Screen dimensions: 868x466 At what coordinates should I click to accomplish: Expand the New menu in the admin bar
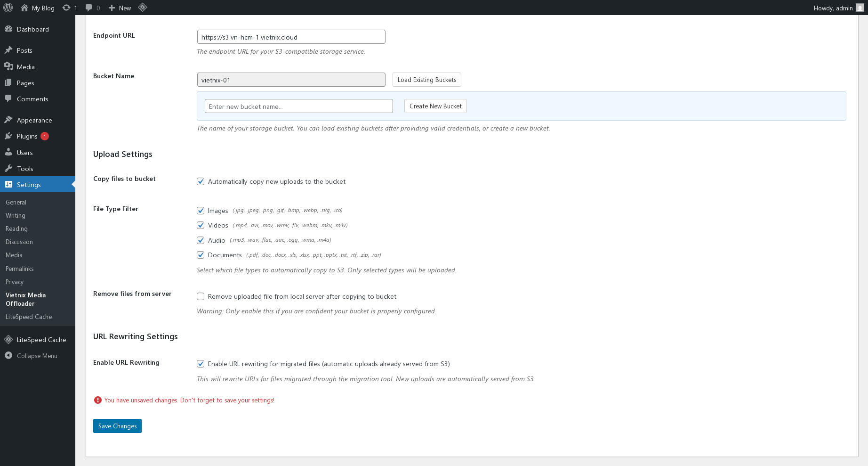click(120, 8)
